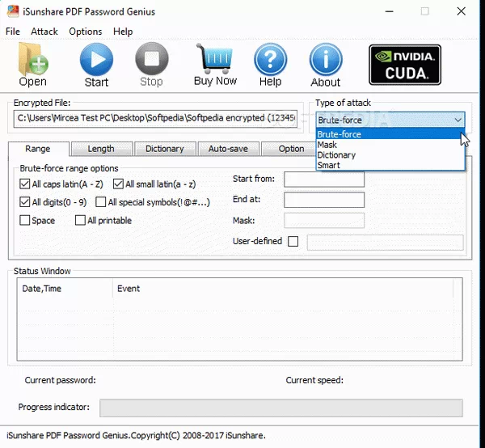This screenshot has width=485, height=448.
Task: Click the Event column header
Action: click(x=283, y=289)
